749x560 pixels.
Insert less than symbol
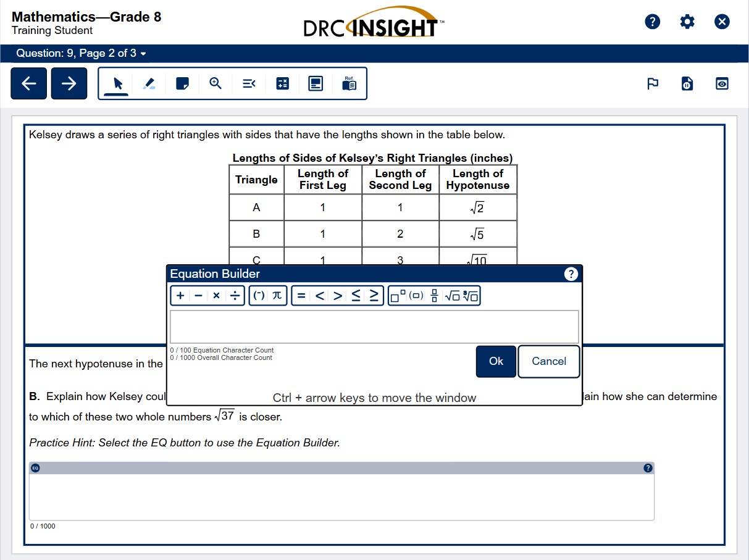pyautogui.click(x=319, y=296)
